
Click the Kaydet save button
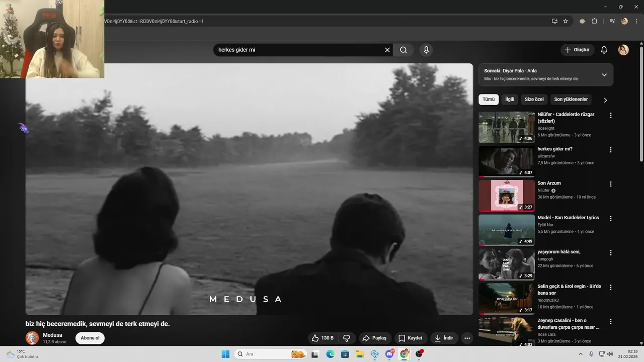[x=411, y=338]
